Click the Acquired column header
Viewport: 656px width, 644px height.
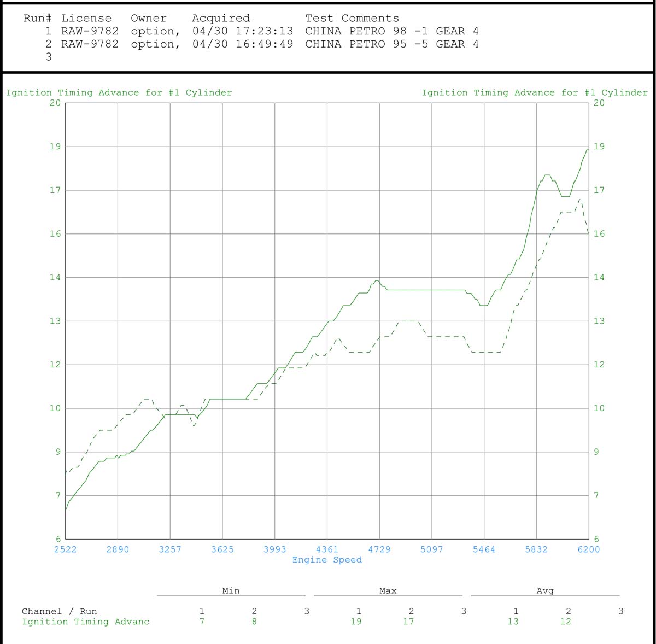point(221,18)
